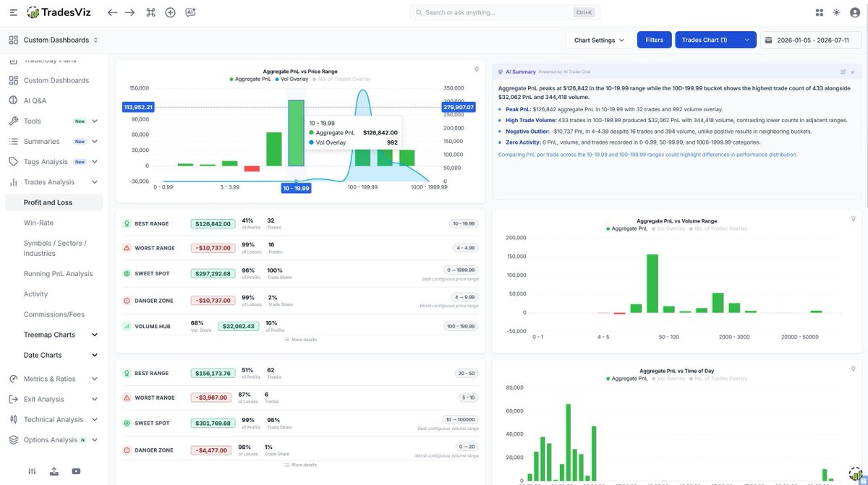This screenshot has height=485, width=868.
Task: Select Profit and Loss in the sidebar
Action: [54, 202]
